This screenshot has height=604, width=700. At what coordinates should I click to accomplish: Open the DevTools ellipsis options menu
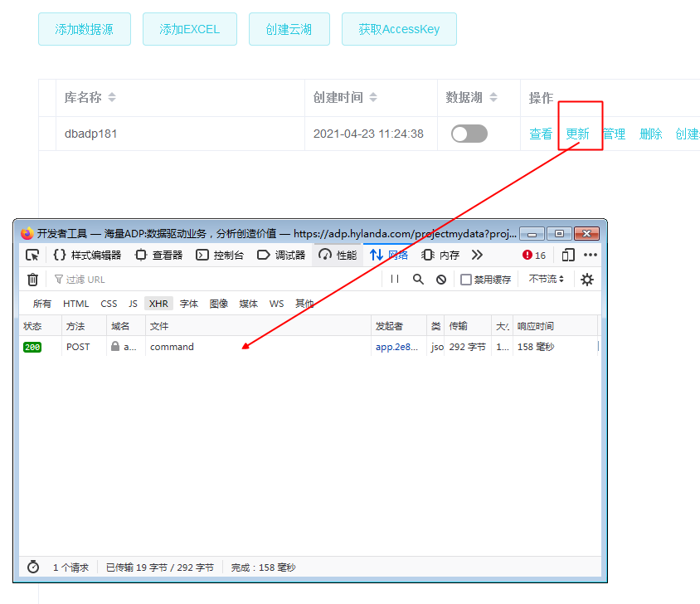click(x=591, y=255)
